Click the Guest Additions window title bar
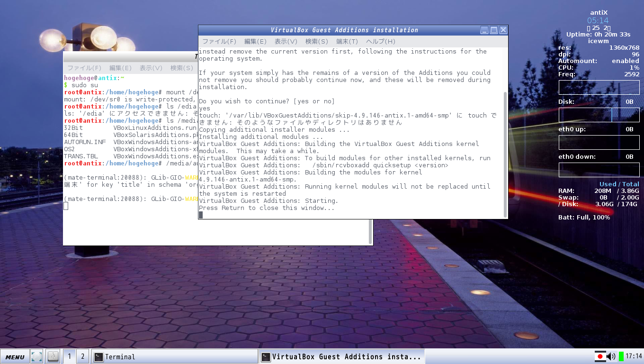Screen dimensions: 644x364 tap(344, 30)
